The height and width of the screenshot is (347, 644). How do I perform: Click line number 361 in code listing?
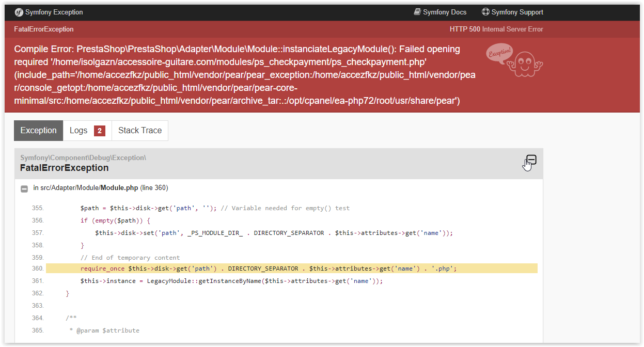click(x=38, y=281)
